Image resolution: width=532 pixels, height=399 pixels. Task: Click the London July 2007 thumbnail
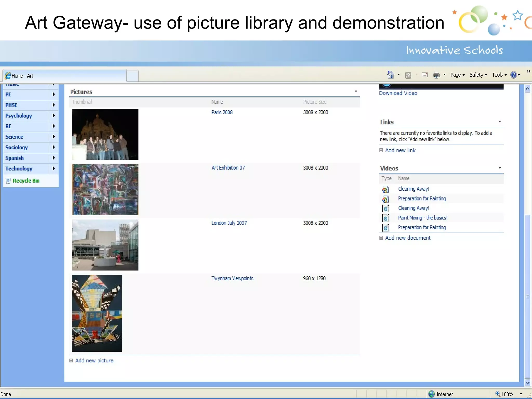105,245
